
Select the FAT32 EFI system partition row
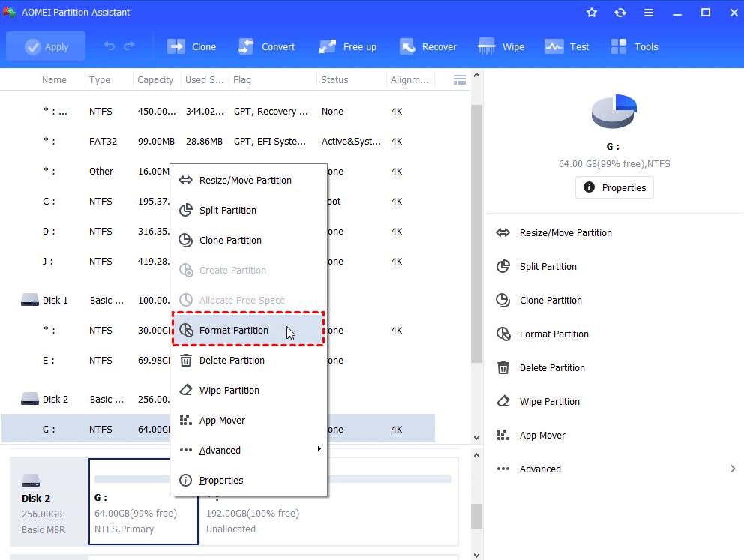(x=218, y=141)
